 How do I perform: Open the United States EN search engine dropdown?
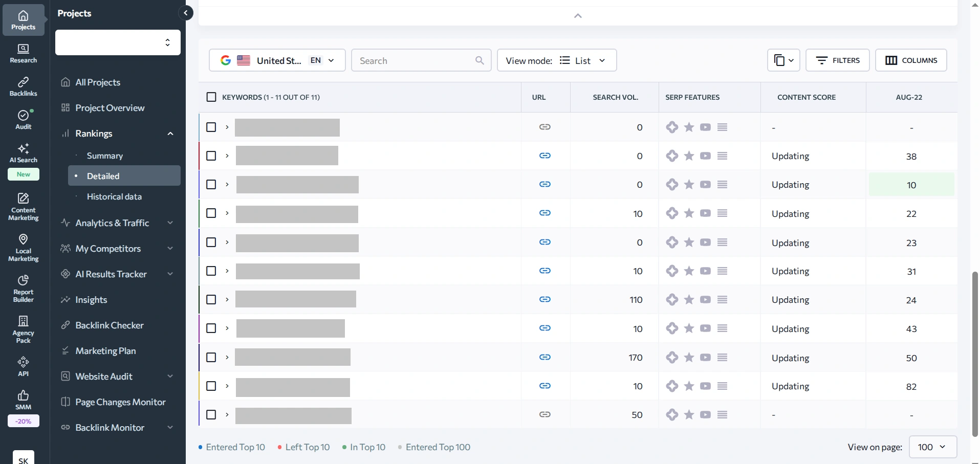tap(277, 60)
